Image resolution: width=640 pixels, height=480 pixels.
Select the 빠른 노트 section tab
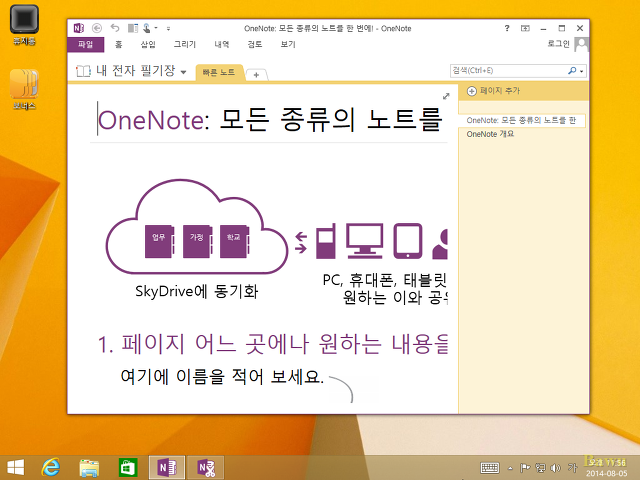coord(219,73)
